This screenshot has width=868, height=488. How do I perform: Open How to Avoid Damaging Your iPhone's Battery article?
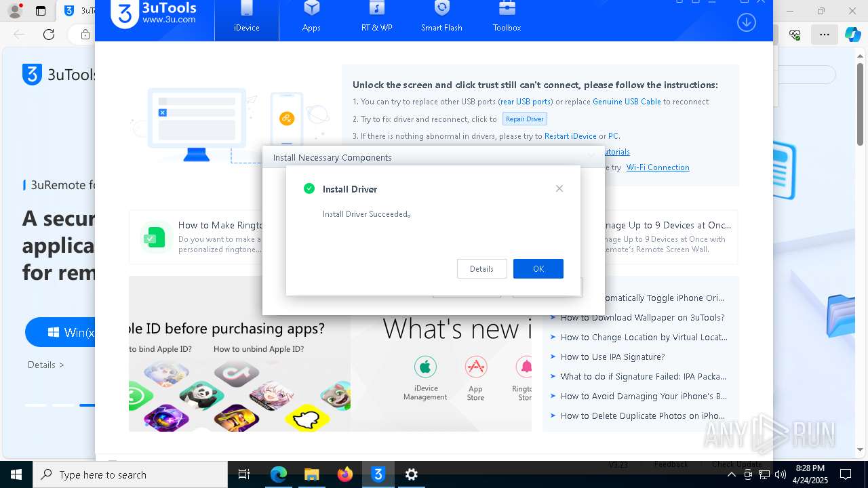[x=644, y=396]
